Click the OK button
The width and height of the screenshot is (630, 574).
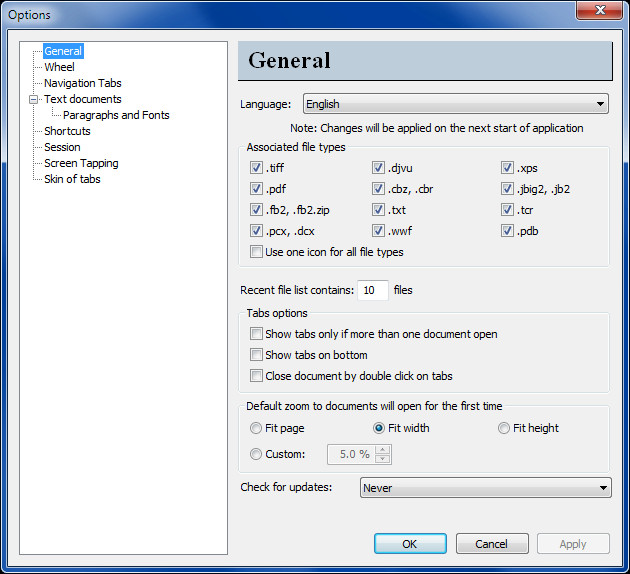click(x=410, y=544)
